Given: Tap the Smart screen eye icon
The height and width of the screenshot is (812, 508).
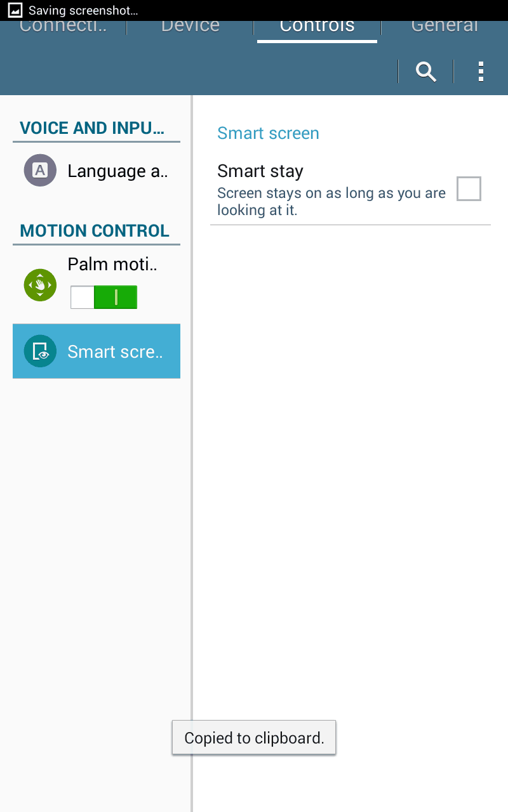Looking at the screenshot, I should pyautogui.click(x=40, y=351).
